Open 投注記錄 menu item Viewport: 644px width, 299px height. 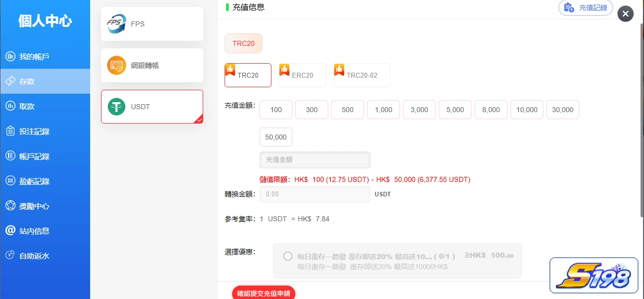point(45,131)
